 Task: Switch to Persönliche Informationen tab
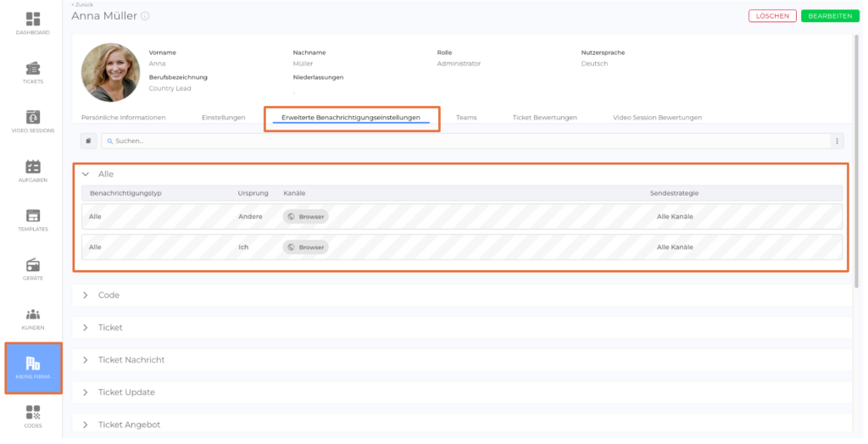pos(123,117)
